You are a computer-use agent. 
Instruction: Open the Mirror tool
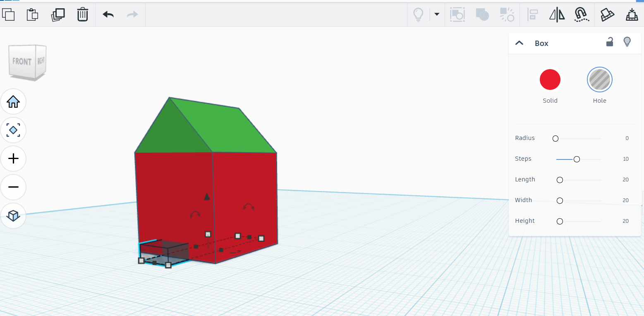tap(557, 15)
